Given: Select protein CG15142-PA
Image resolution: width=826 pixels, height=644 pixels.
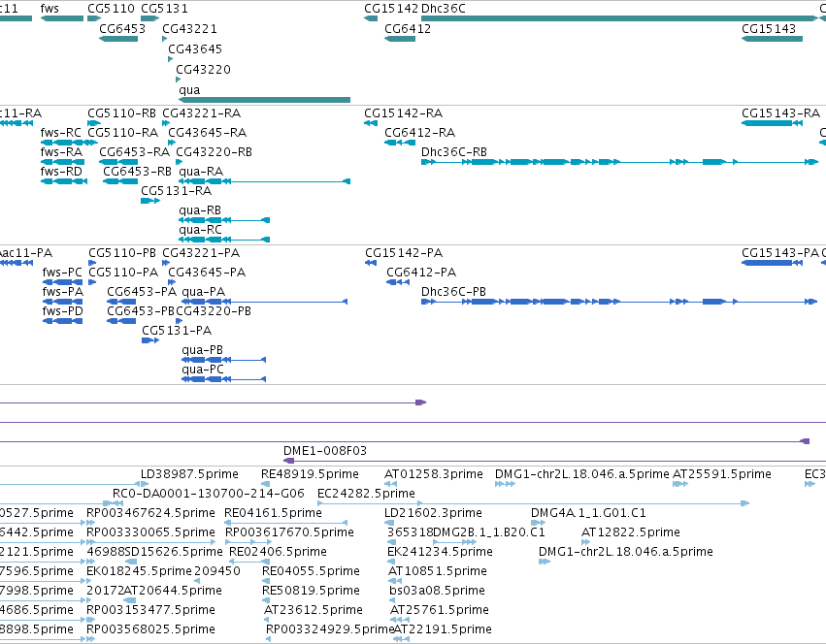Looking at the screenshot, I should pyautogui.click(x=371, y=263).
